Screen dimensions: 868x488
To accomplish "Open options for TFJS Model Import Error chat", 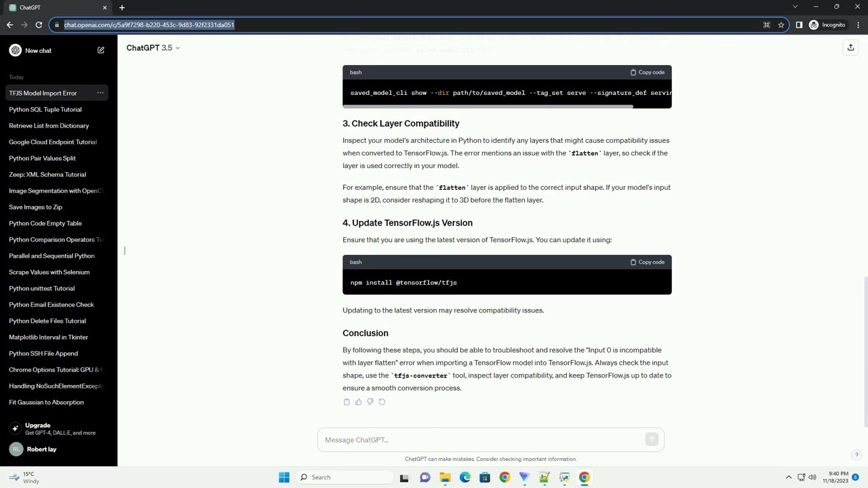I will click(x=100, y=93).
